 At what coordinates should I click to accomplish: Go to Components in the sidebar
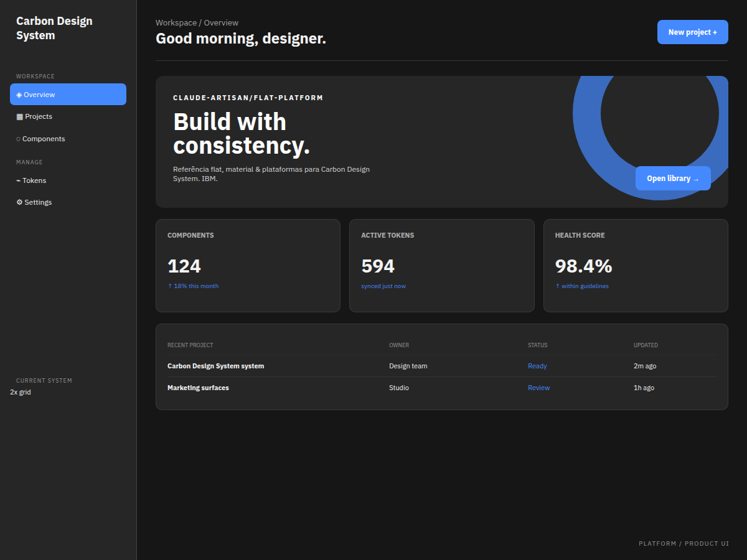[x=68, y=139]
